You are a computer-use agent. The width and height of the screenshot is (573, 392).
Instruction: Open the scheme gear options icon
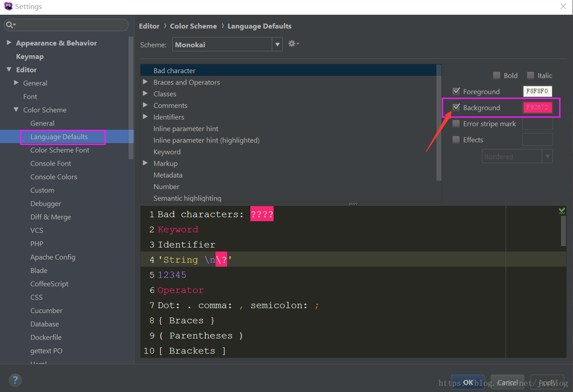(x=293, y=44)
